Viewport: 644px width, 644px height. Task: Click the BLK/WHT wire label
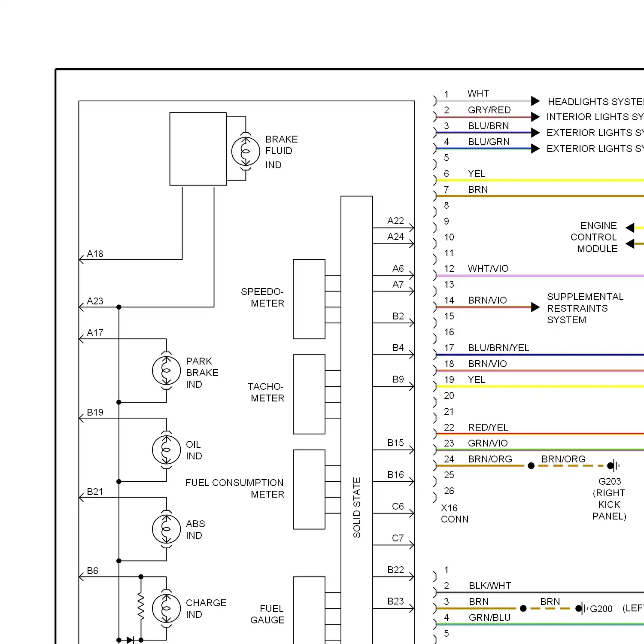[490, 586]
